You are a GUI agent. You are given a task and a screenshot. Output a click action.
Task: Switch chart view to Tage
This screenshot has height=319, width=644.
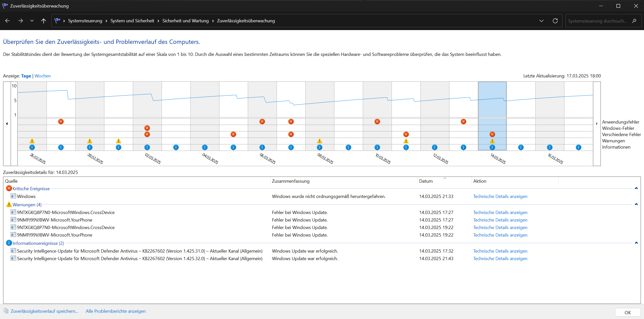[26, 76]
